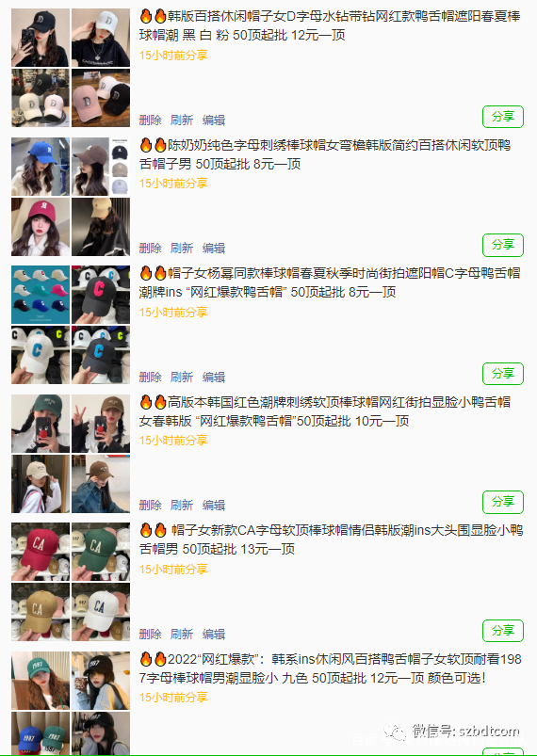This screenshot has width=537, height=756.
Task: Open the 2022 网红爆款 1987 cap title
Action: point(331,668)
